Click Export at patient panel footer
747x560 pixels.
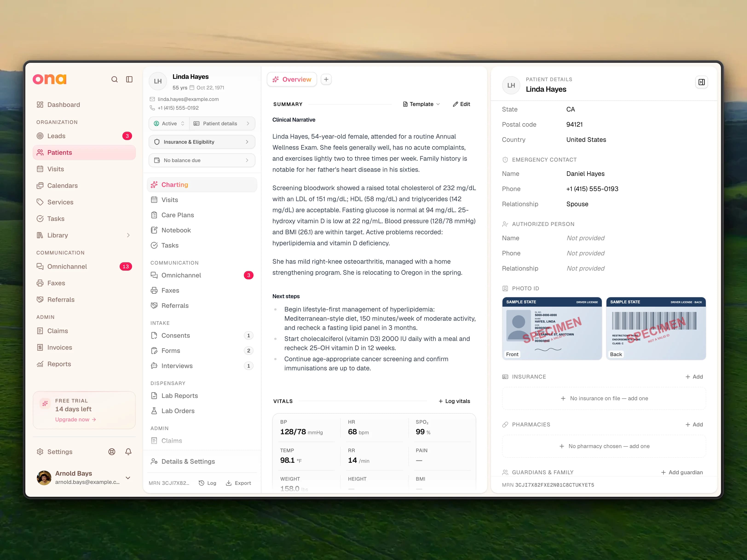[238, 483]
